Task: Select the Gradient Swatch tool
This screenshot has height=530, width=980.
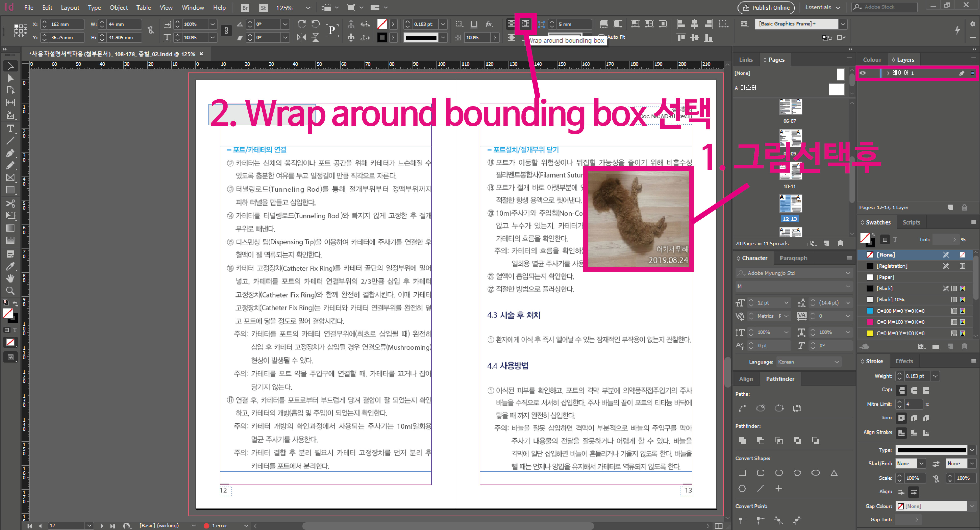Action: coord(10,228)
